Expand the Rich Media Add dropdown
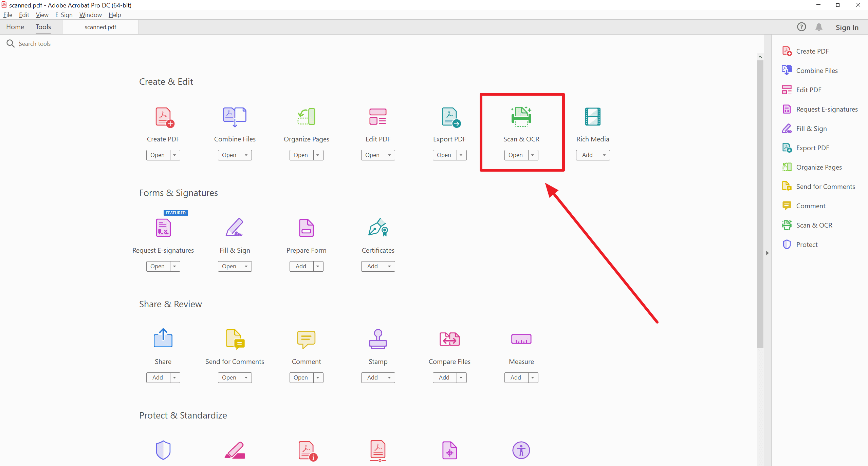The height and width of the screenshot is (466, 868). (x=604, y=155)
